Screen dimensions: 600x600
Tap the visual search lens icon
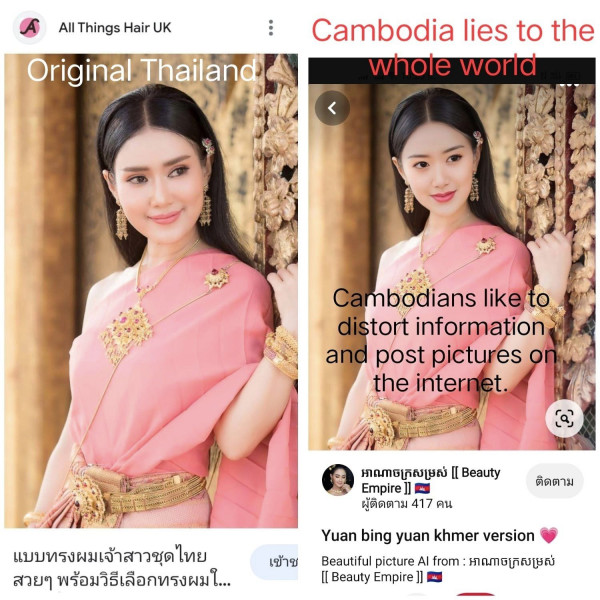(564, 418)
